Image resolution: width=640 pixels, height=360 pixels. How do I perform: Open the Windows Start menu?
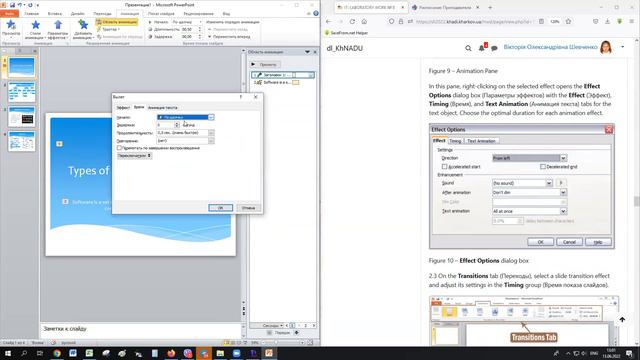[8, 353]
